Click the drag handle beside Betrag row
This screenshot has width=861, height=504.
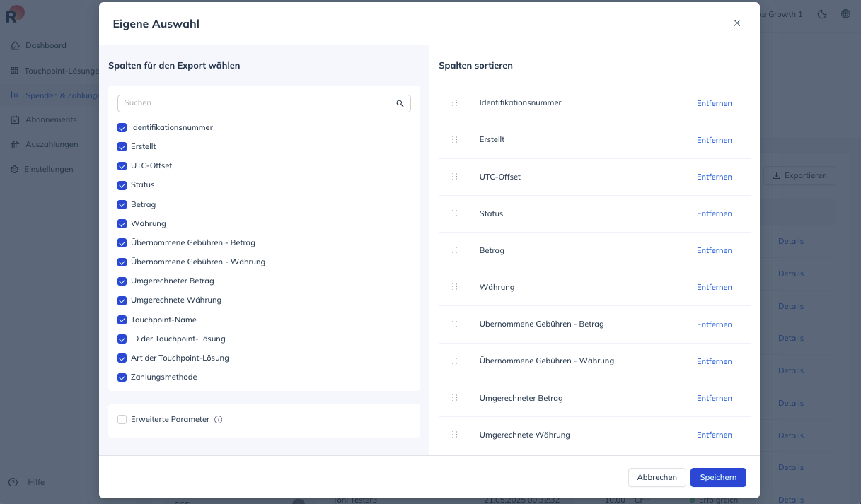pyautogui.click(x=454, y=250)
